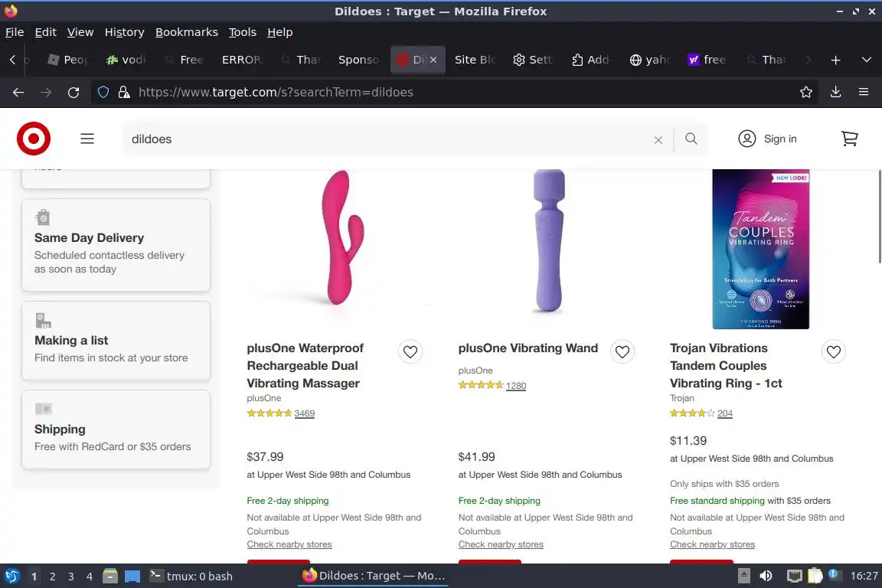882x588 pixels.
Task: Switch to the Settings tab
Action: pos(533,60)
